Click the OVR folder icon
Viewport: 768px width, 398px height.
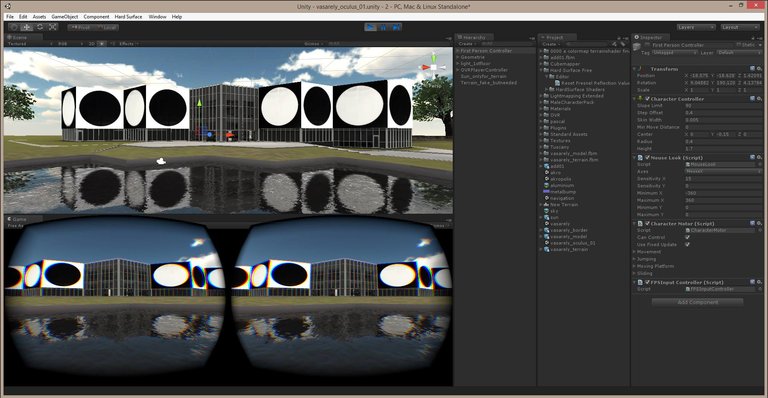[x=547, y=115]
